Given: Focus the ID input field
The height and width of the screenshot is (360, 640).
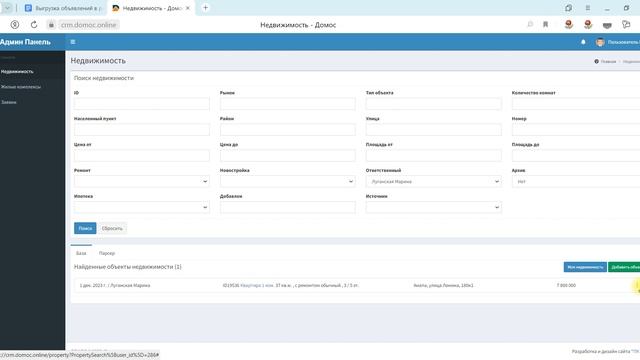Looking at the screenshot, I should [x=142, y=104].
